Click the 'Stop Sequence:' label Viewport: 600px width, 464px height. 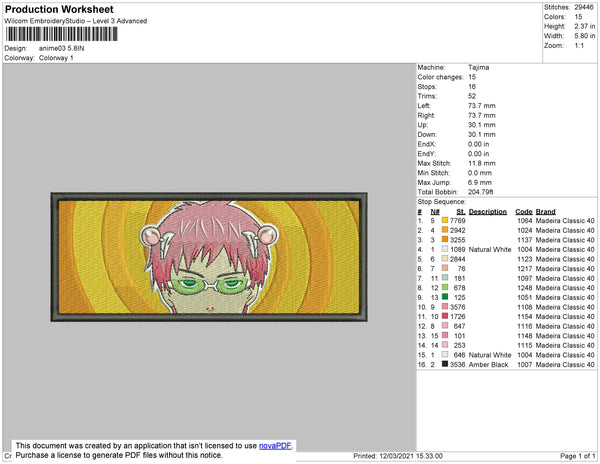pyautogui.click(x=442, y=202)
